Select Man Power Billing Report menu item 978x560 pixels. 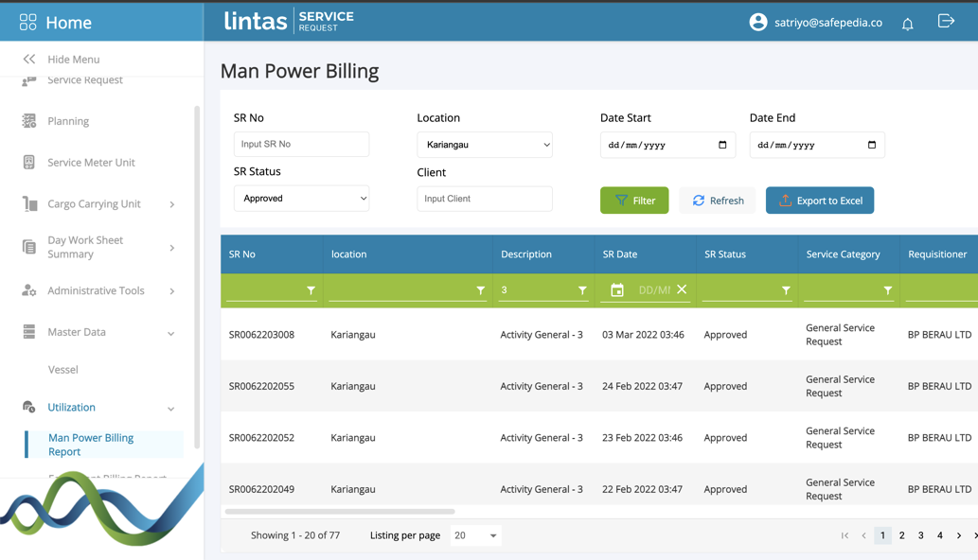[x=91, y=445]
